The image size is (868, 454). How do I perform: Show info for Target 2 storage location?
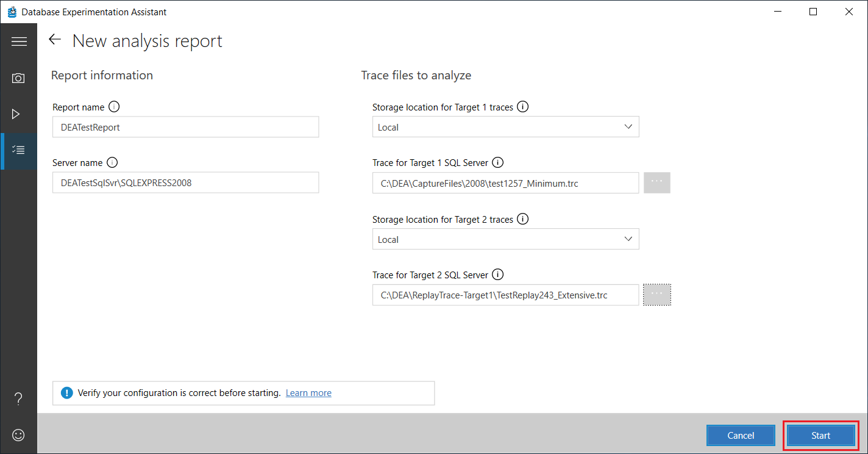click(x=522, y=219)
